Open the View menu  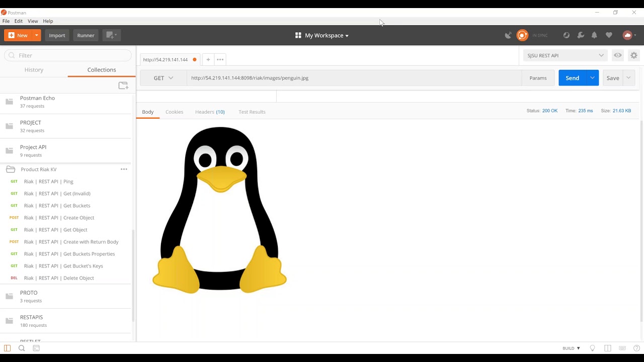(x=33, y=21)
